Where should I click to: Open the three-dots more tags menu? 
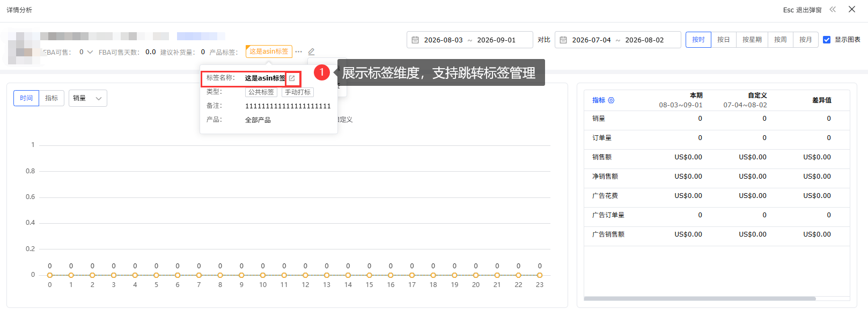pos(299,52)
